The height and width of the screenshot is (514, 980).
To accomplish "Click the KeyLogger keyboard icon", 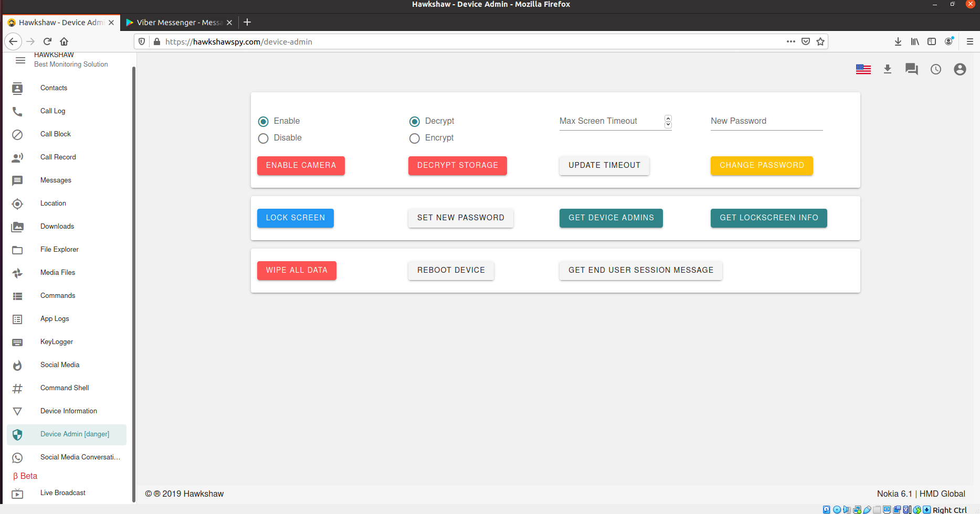I will (17, 342).
